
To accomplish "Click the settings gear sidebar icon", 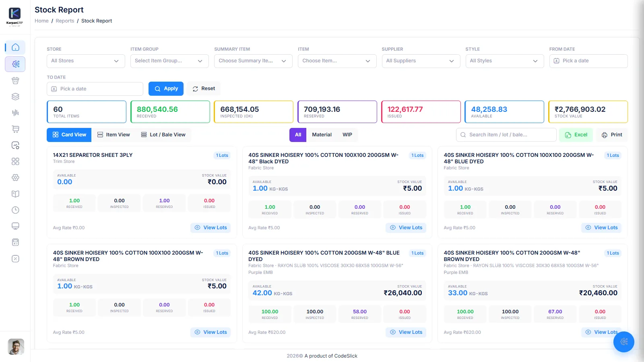I will 15,177.
